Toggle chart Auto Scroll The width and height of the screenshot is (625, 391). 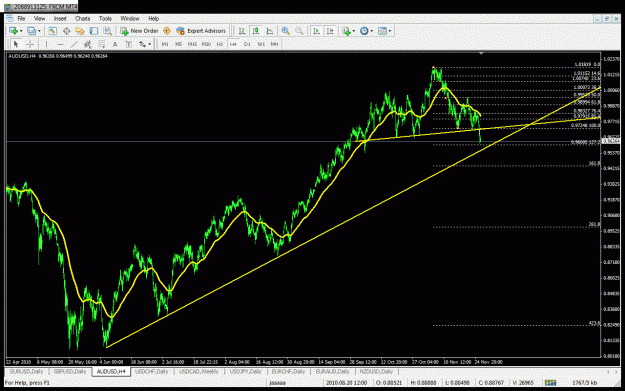click(x=316, y=31)
